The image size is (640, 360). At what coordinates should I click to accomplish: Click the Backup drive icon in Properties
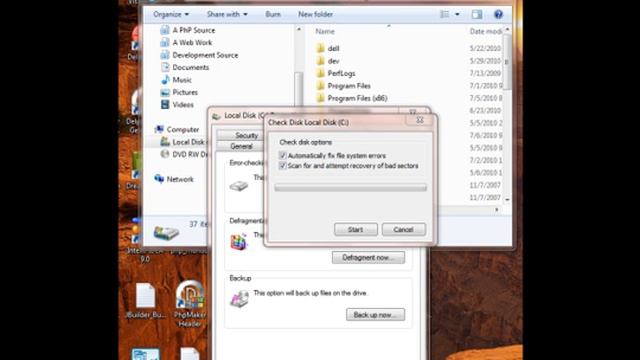pos(239,298)
